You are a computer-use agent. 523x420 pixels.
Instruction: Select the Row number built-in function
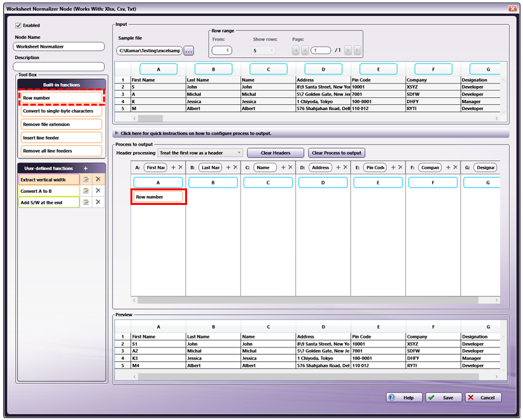(x=61, y=98)
